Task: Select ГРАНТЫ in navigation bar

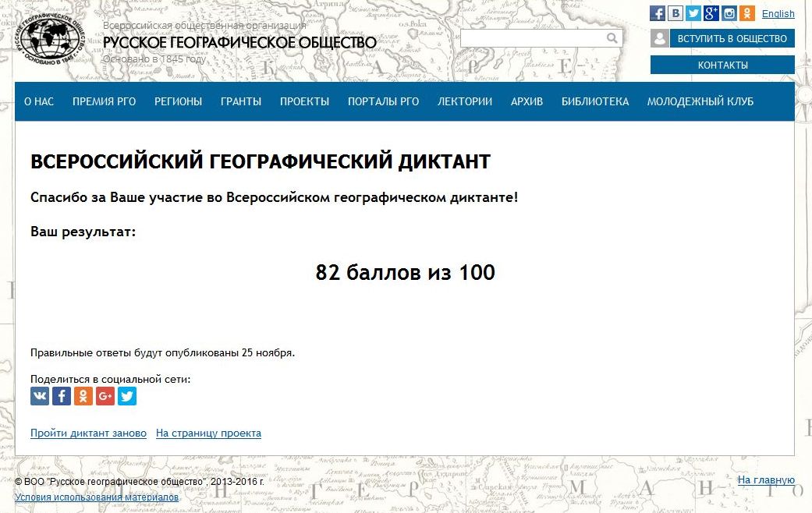Action: point(241,101)
